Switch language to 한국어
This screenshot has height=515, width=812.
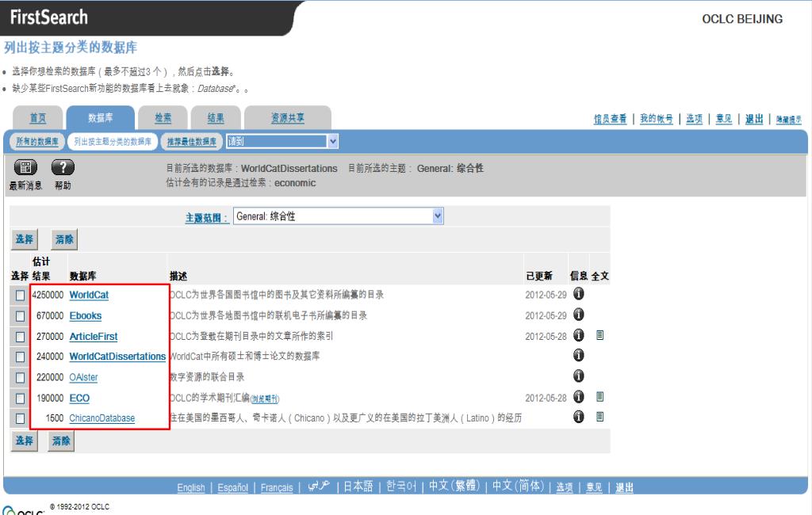click(401, 486)
